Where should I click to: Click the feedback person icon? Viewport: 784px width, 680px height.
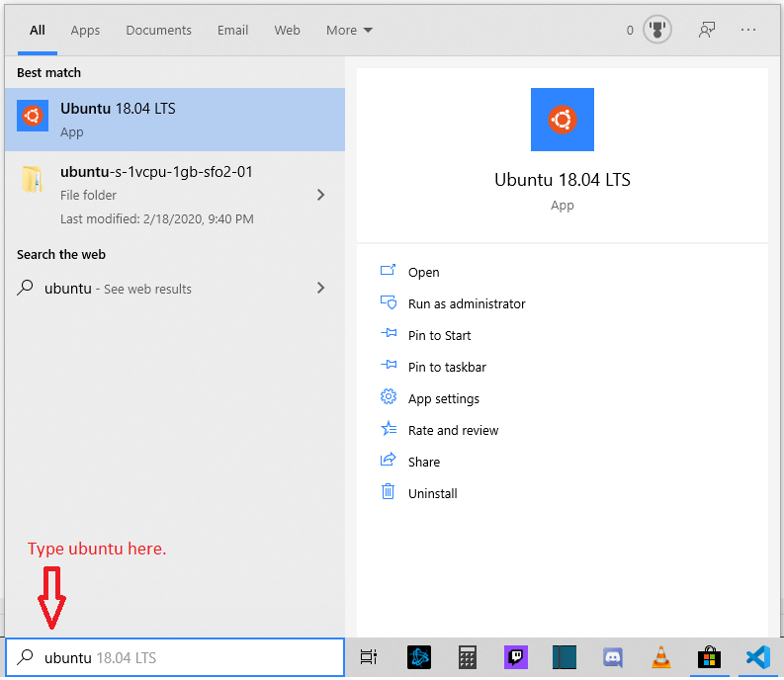[x=707, y=30]
